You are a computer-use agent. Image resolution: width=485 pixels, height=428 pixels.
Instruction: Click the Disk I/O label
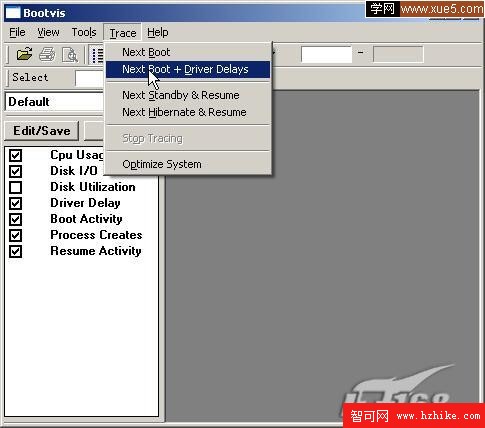click(74, 171)
